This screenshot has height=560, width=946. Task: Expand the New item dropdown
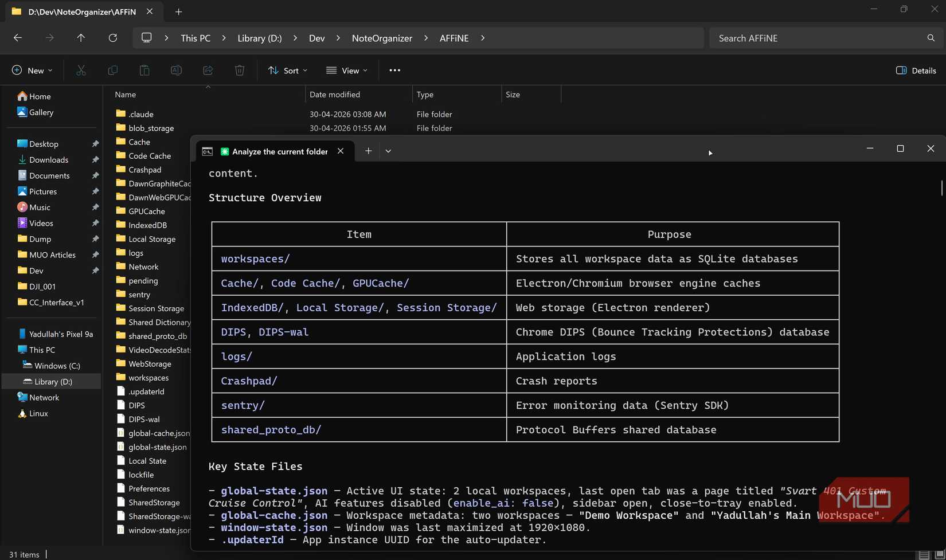[x=32, y=71]
